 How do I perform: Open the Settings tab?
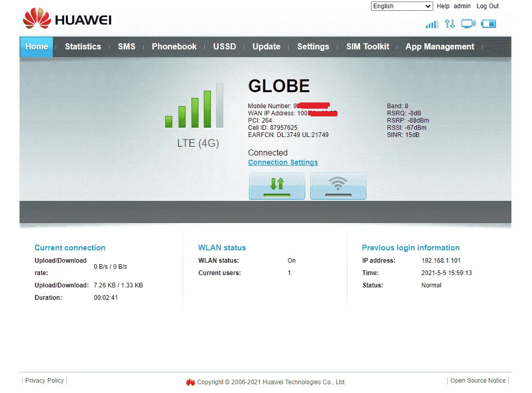click(x=313, y=46)
